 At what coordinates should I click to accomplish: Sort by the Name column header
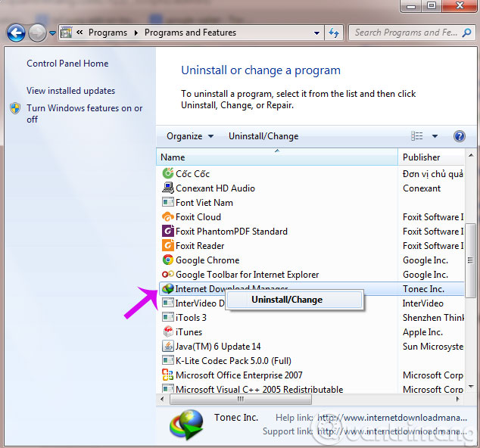pyautogui.click(x=277, y=157)
